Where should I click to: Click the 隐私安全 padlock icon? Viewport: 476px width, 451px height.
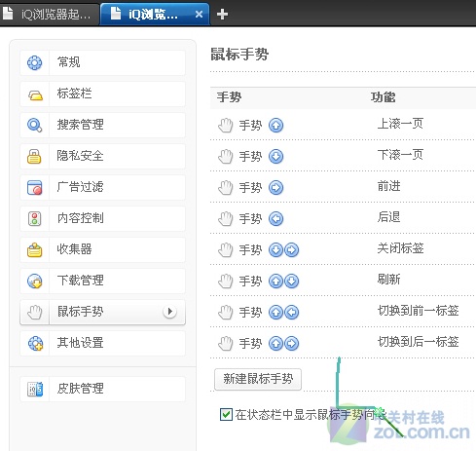tap(34, 156)
